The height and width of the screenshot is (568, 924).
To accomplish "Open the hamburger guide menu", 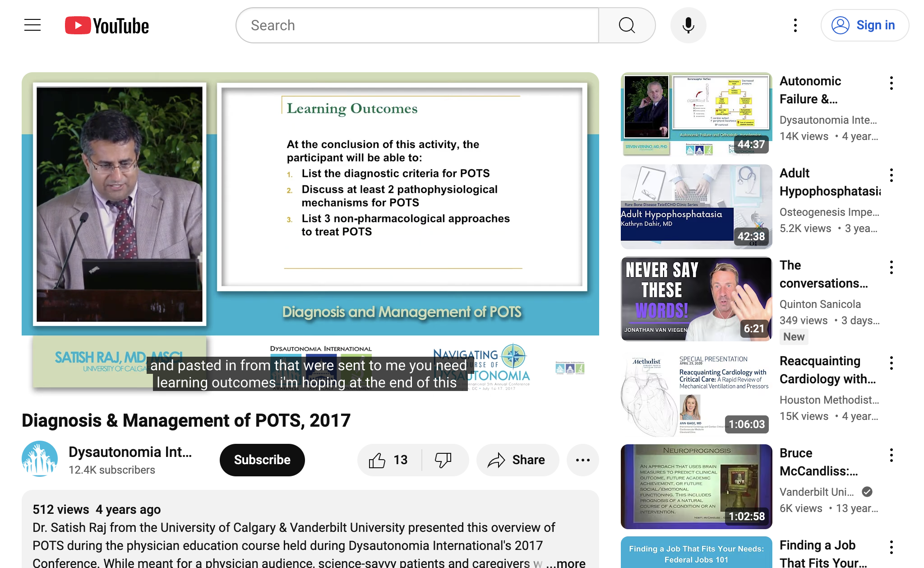I will click(32, 25).
